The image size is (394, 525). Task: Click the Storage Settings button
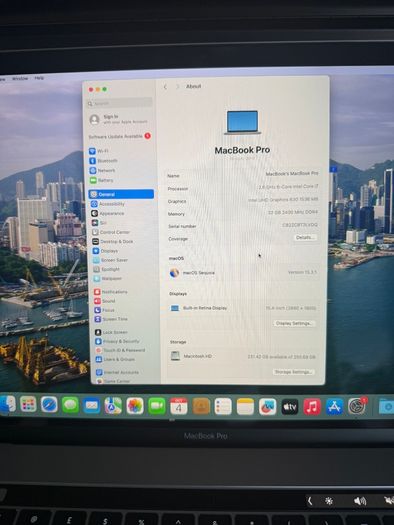tap(293, 372)
